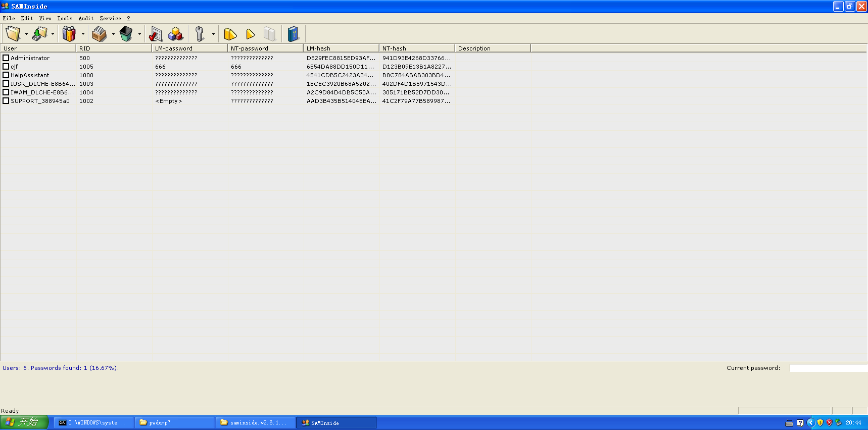Open the ? help menu
Image resolution: width=868 pixels, height=430 pixels.
128,18
